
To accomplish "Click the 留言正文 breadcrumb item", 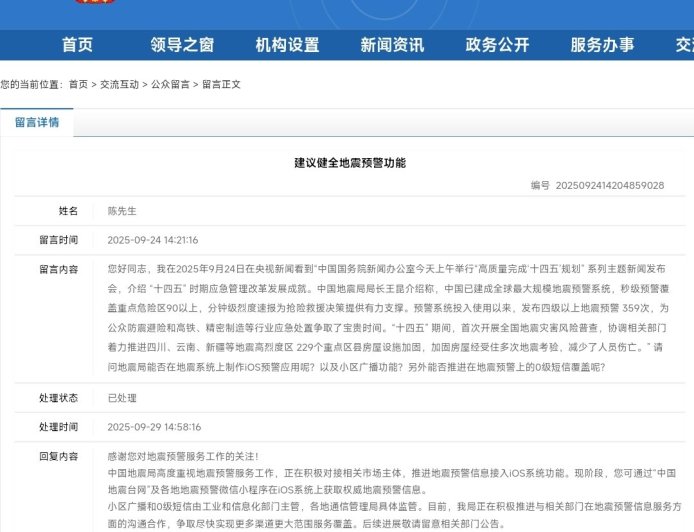I will (221, 85).
